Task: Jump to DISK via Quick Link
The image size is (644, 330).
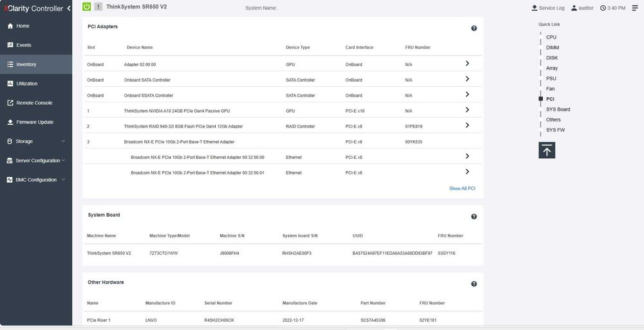Action: (552, 58)
